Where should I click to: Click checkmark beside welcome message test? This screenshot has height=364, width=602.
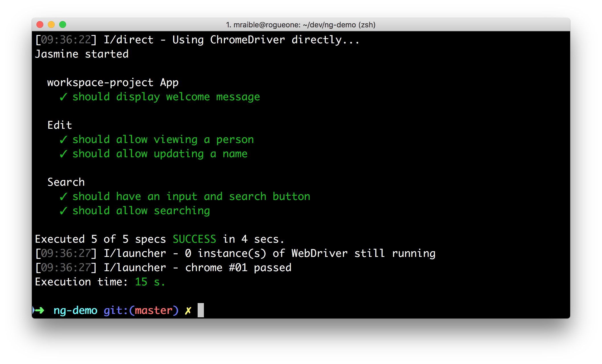pos(63,97)
